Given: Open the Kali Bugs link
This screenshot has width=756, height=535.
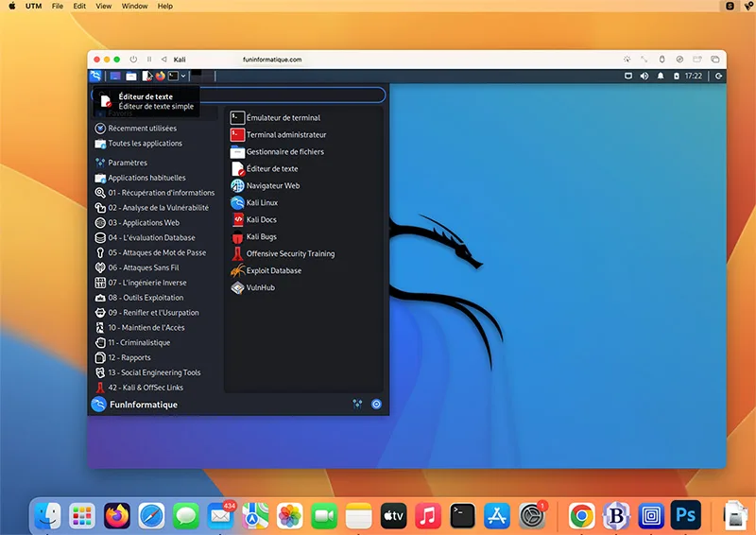Looking at the screenshot, I should coord(303,236).
